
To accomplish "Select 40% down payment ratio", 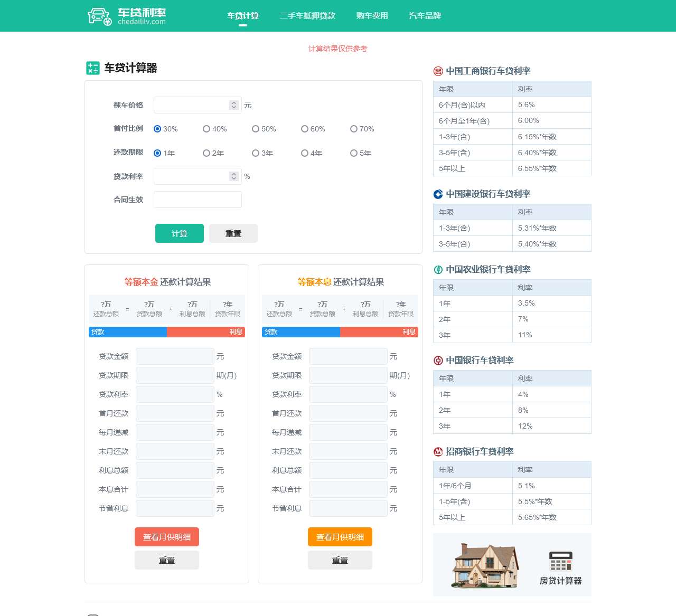I will click(x=206, y=129).
